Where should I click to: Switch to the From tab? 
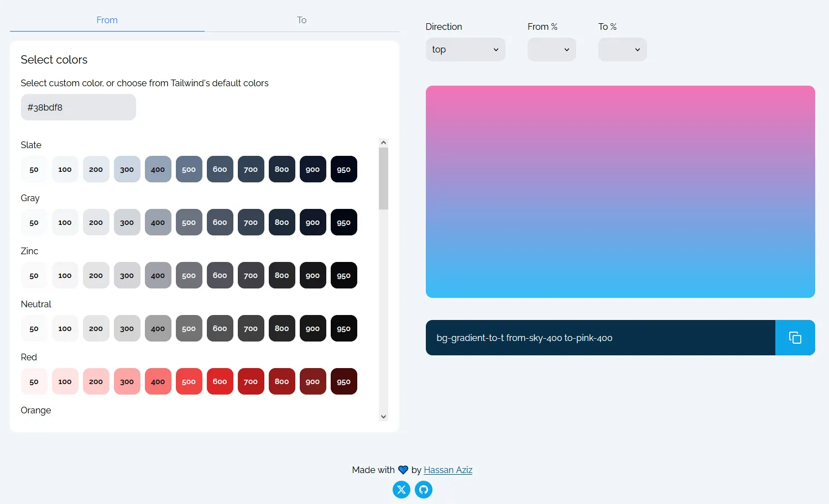pos(107,20)
